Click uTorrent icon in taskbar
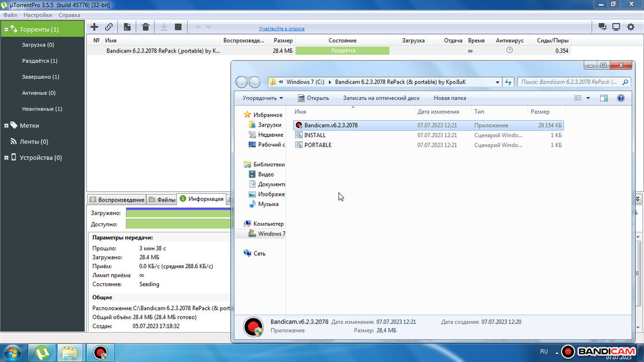Image resolution: width=644 pixels, height=362 pixels. click(42, 352)
